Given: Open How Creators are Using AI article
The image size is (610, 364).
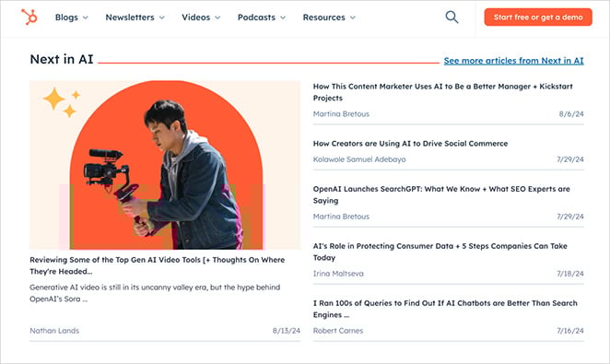Looking at the screenshot, I should click(x=410, y=144).
